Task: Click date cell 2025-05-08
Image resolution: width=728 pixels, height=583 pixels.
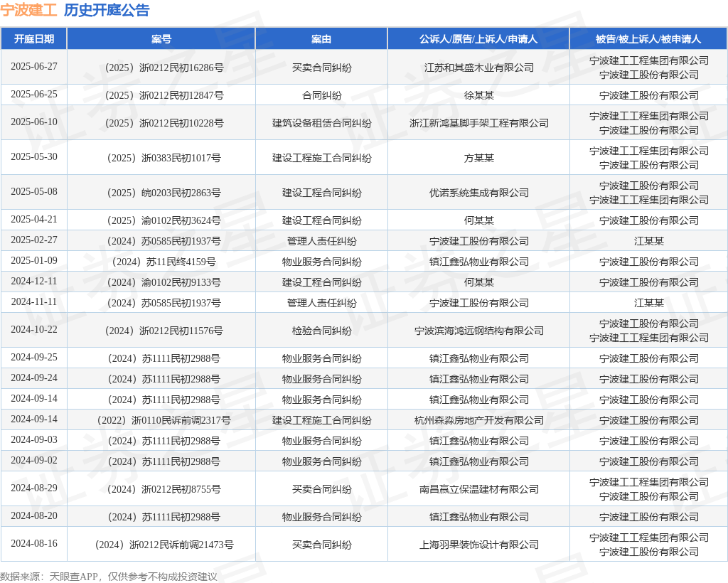Action: tap(34, 191)
